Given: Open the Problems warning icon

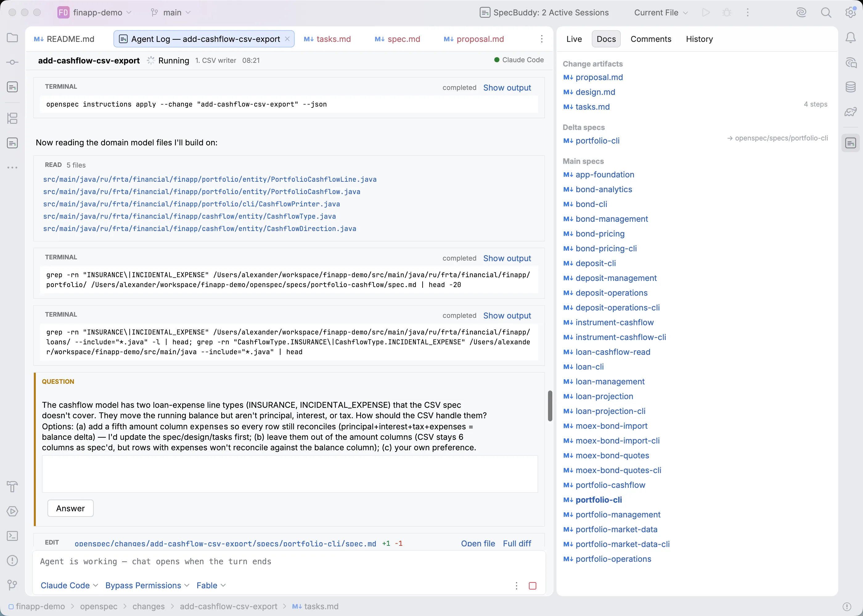Looking at the screenshot, I should coord(13,560).
